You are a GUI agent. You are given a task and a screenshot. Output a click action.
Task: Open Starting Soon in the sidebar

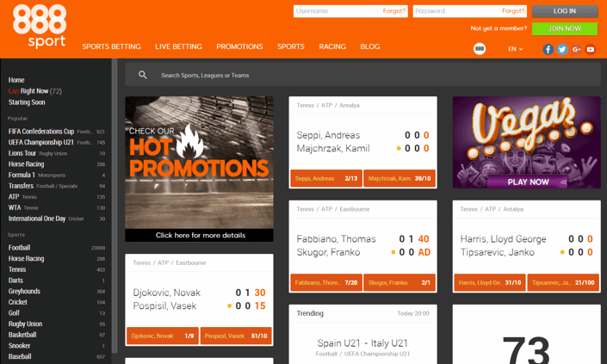coord(27,102)
